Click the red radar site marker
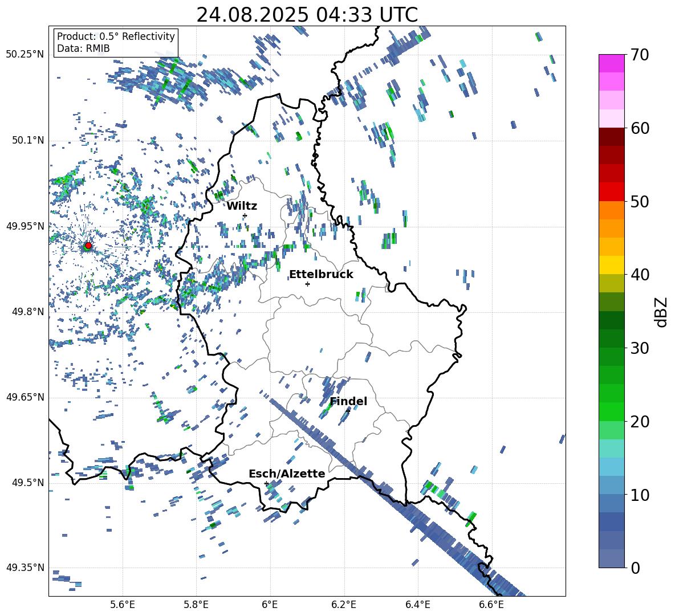The height and width of the screenshot is (616, 675). pos(88,246)
